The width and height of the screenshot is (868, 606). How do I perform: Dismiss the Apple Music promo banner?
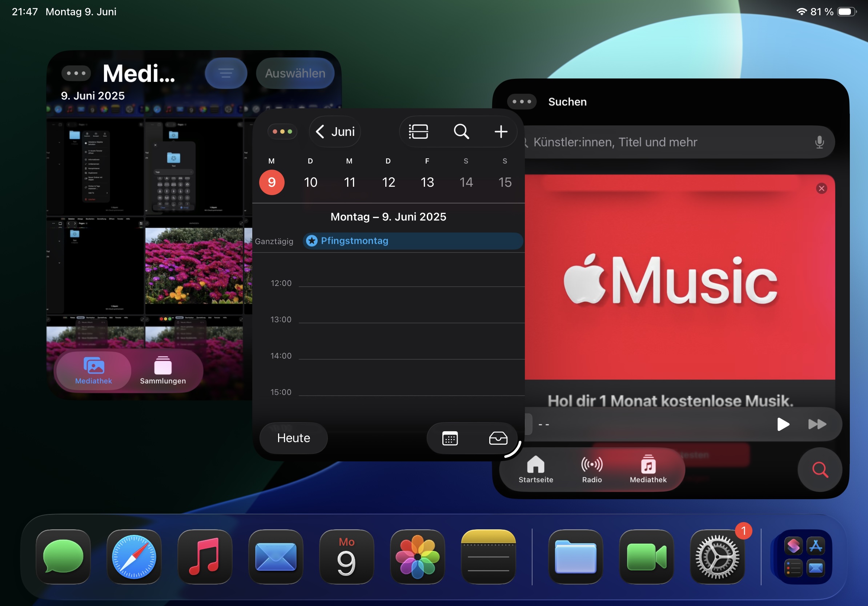821,188
